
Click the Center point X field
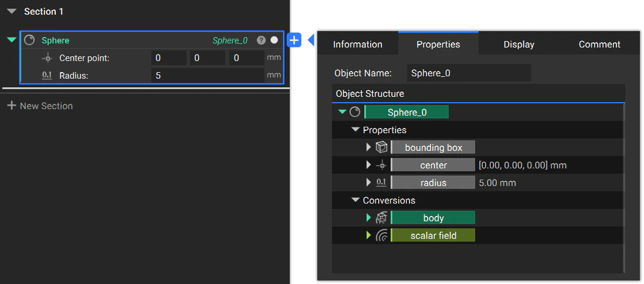(x=168, y=58)
